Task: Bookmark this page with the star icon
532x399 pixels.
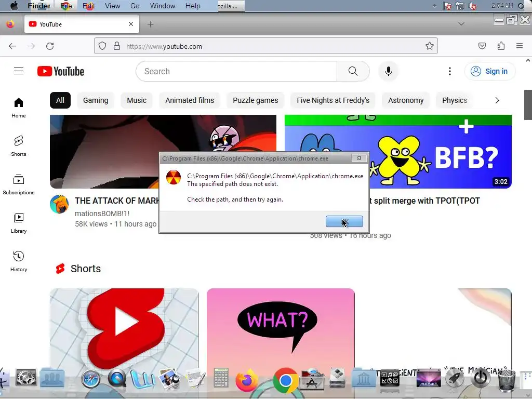Action: click(430, 46)
